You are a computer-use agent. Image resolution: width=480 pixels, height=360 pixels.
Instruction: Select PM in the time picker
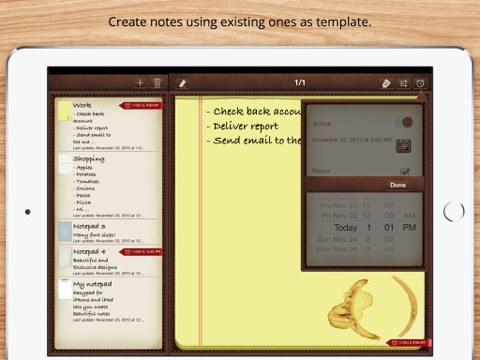pos(409,228)
